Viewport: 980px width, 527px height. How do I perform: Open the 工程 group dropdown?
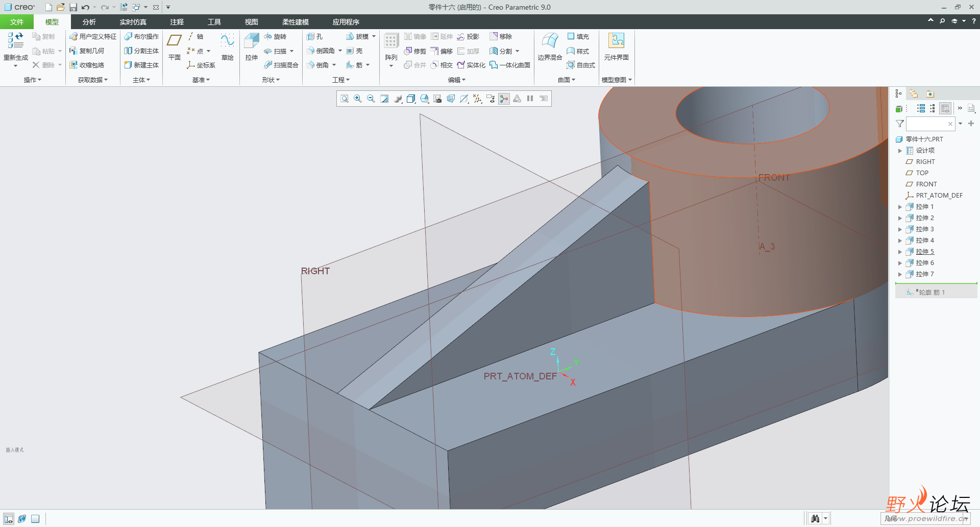click(x=341, y=80)
